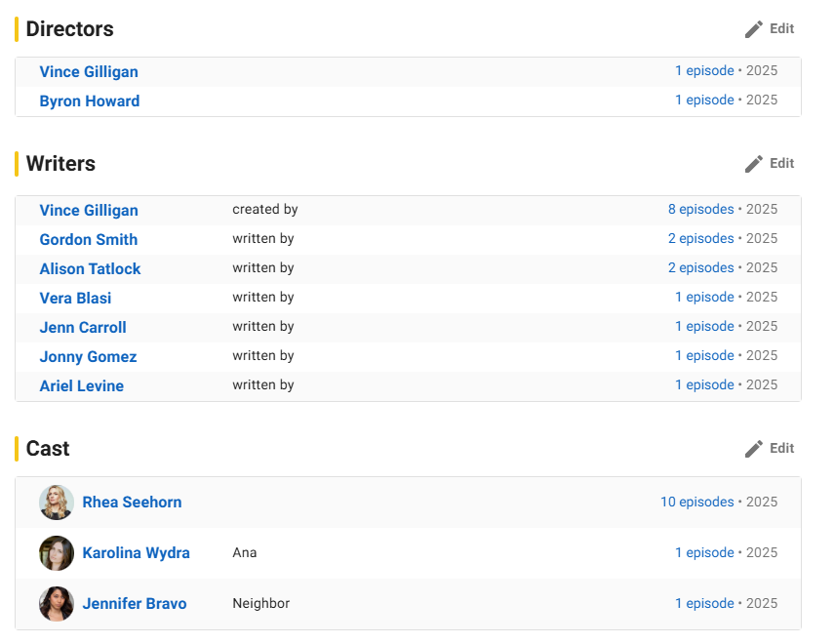Screen dimensions: 834x644
Task: Show Jennifer Bravo's 1 episode credit
Action: tap(704, 604)
